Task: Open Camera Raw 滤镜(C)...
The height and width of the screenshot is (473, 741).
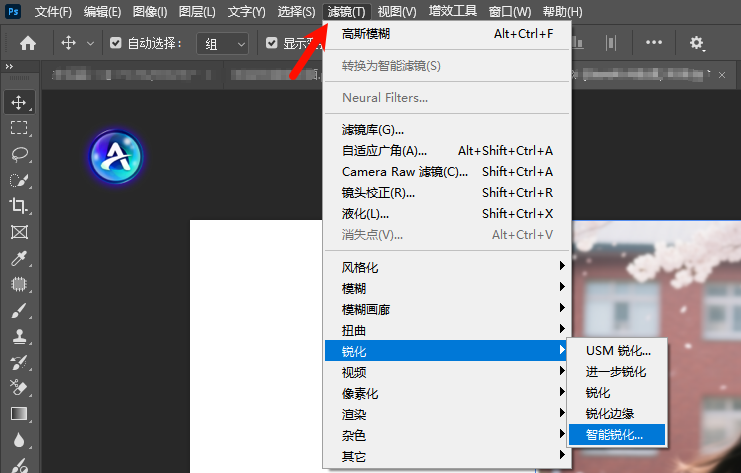Action: [x=447, y=171]
